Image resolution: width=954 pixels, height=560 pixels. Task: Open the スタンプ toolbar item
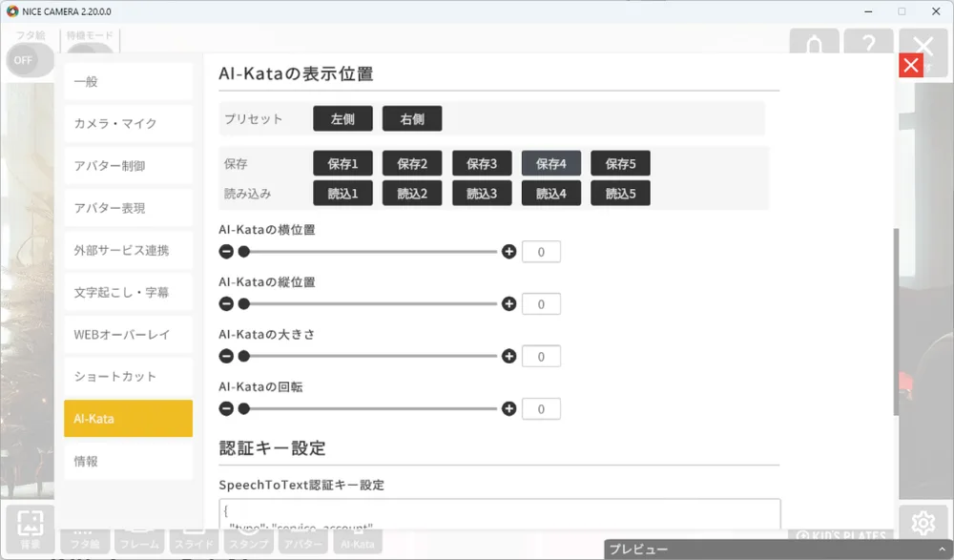(248, 541)
